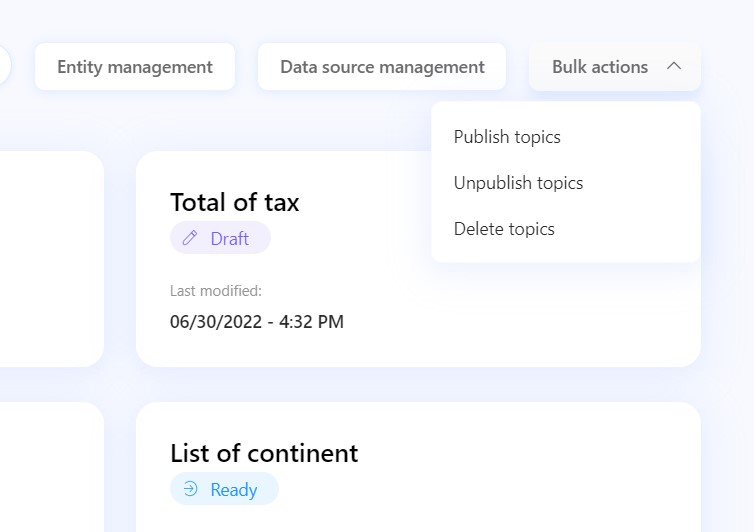Click the circled arrow icon in the Ready badge
The image size is (754, 532).
pos(190,489)
